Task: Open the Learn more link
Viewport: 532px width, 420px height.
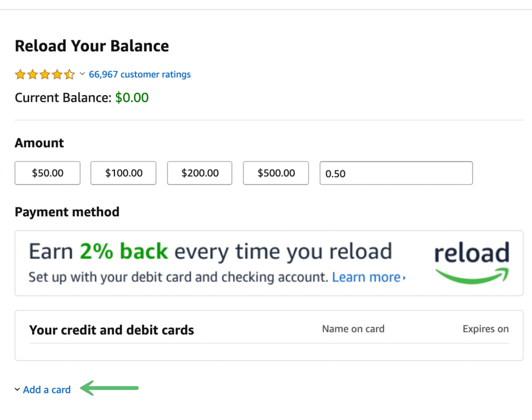Action: pos(366,277)
